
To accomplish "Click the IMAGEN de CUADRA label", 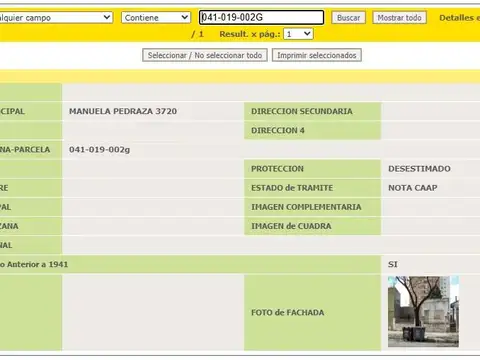I will click(291, 226).
